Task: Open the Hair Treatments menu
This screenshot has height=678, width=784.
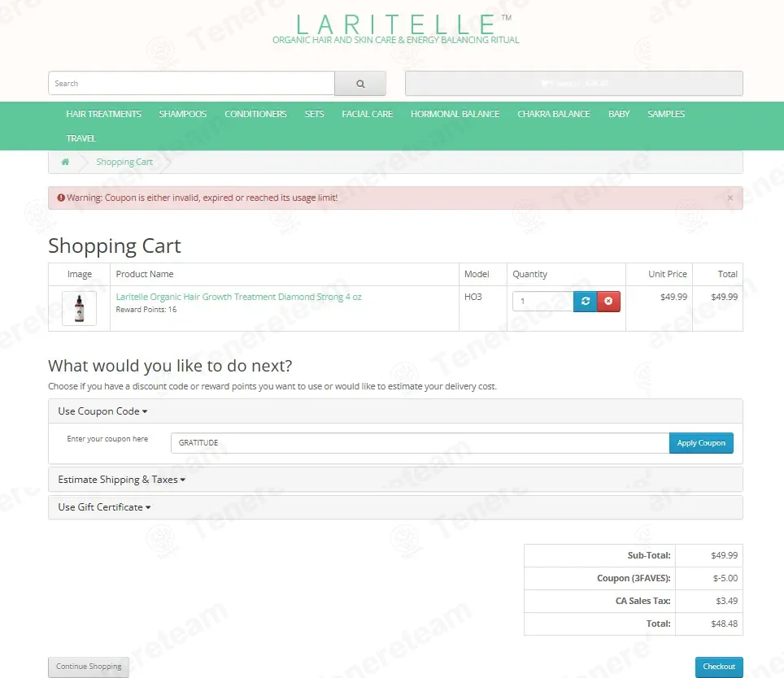Action: tap(104, 114)
